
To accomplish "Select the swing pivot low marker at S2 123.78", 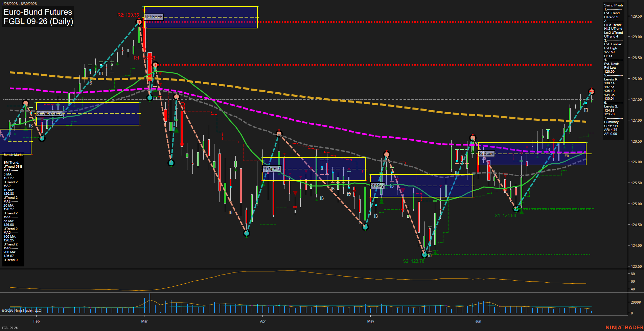I will 424,254.
